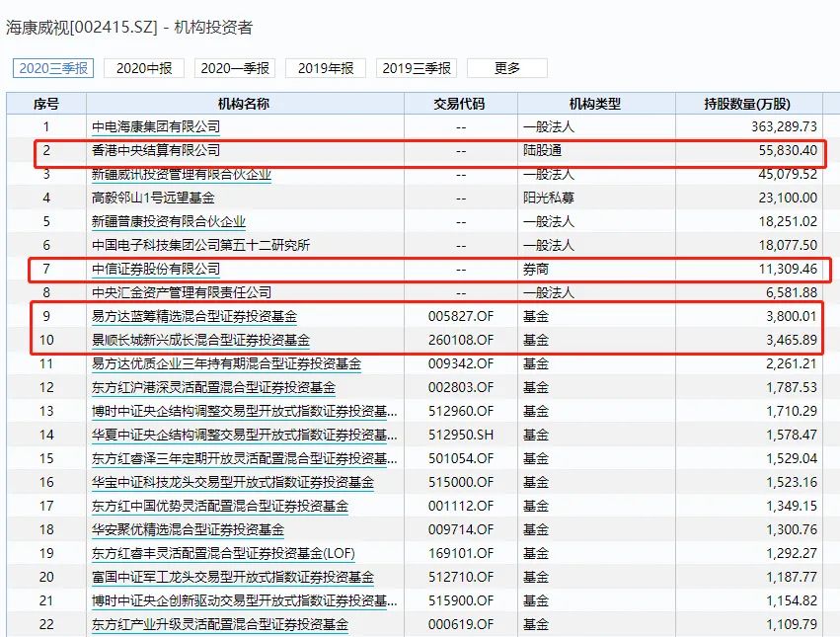840x637 pixels.
Task: Open 华安聚优精选混合型证券投资基金 link
Action: tap(188, 529)
